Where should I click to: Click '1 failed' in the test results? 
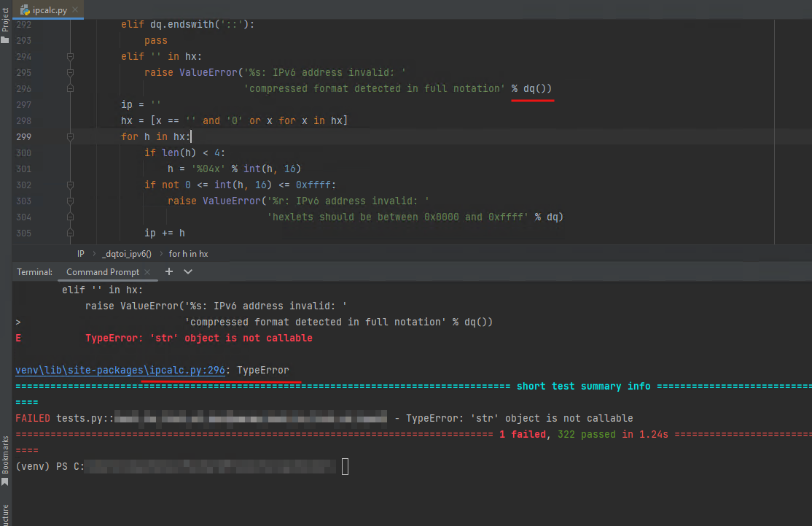pos(523,434)
